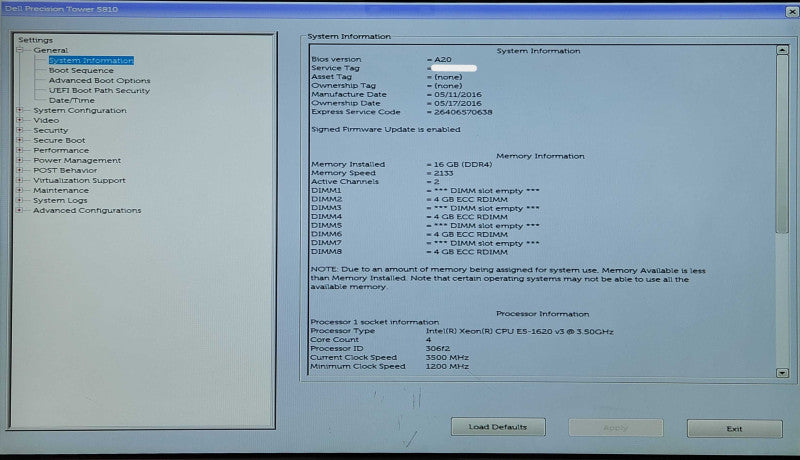
Task: Open Date/Time settings
Action: click(x=72, y=100)
